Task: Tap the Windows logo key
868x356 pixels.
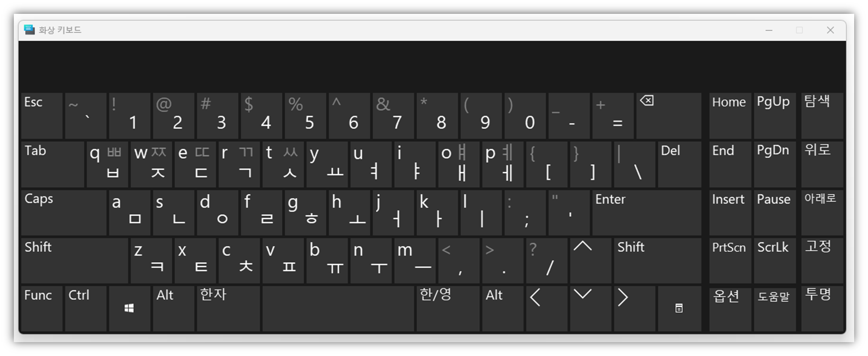Action: [129, 308]
